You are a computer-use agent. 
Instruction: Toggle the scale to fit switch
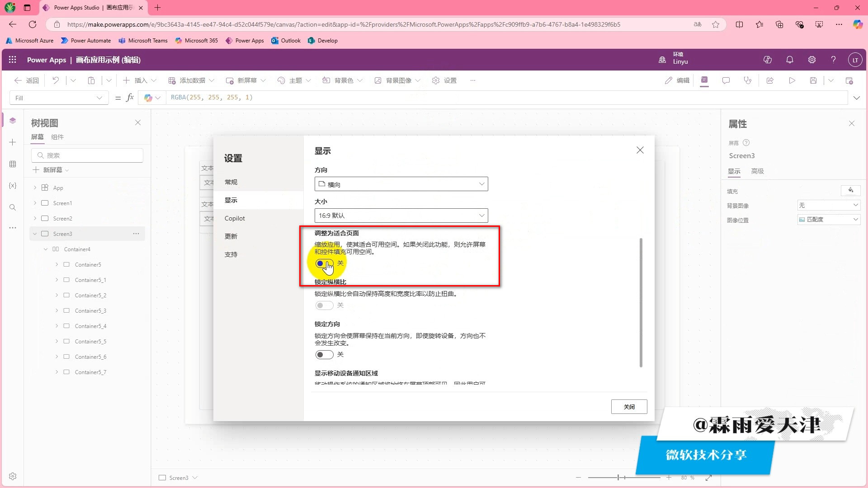324,263
